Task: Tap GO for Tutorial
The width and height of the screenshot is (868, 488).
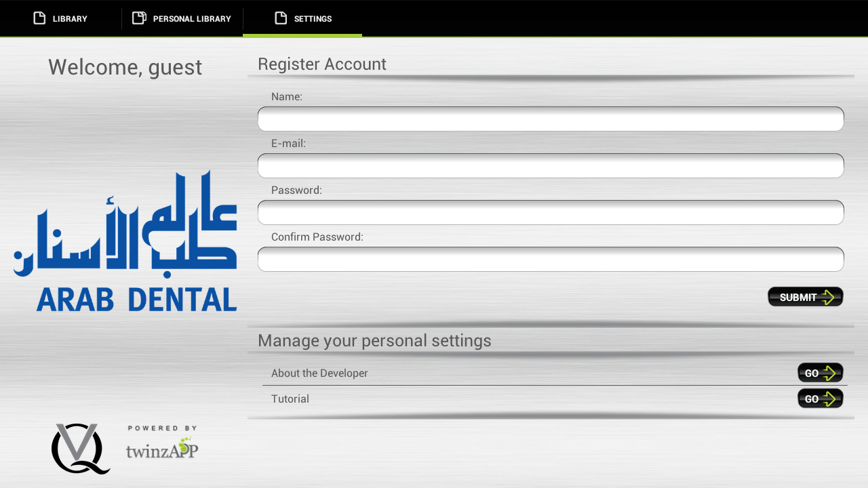Action: pyautogui.click(x=821, y=399)
